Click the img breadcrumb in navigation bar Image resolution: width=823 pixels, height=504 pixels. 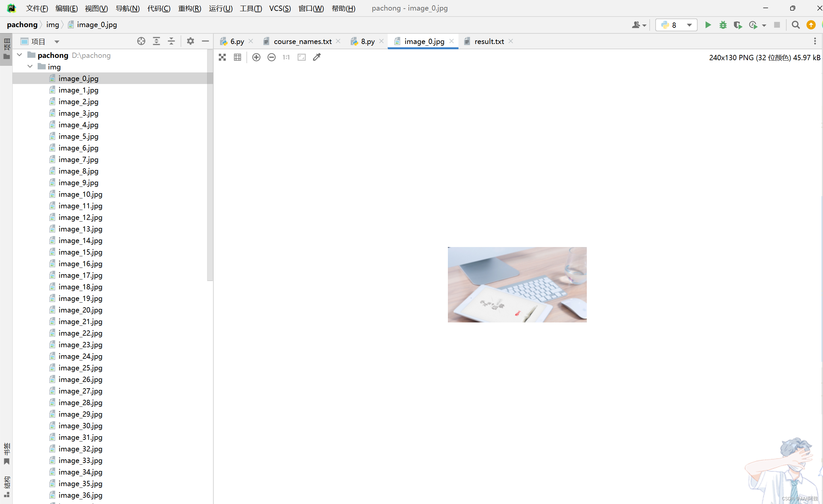click(53, 25)
